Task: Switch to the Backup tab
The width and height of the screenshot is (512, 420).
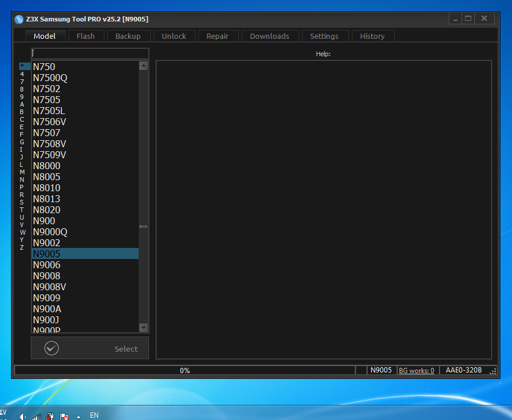Action: [x=128, y=36]
